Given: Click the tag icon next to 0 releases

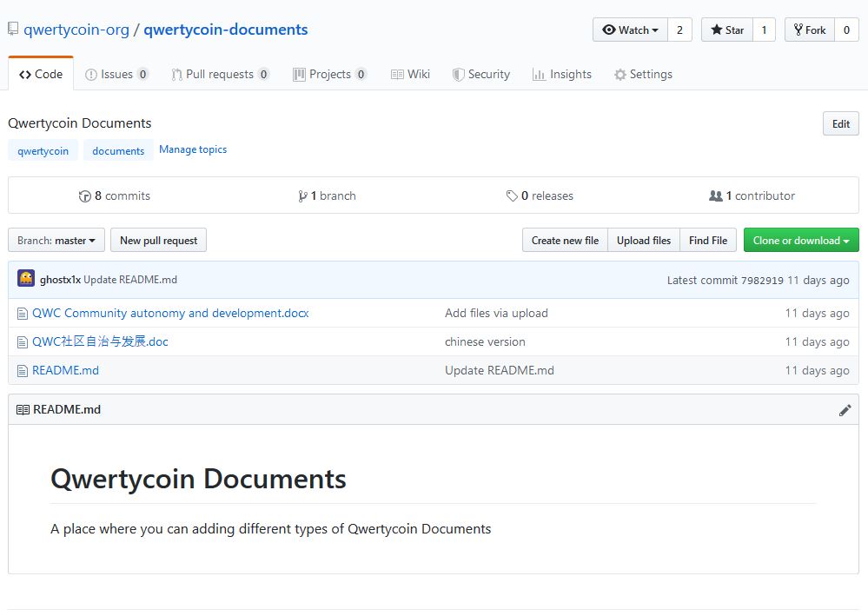Looking at the screenshot, I should pyautogui.click(x=512, y=196).
